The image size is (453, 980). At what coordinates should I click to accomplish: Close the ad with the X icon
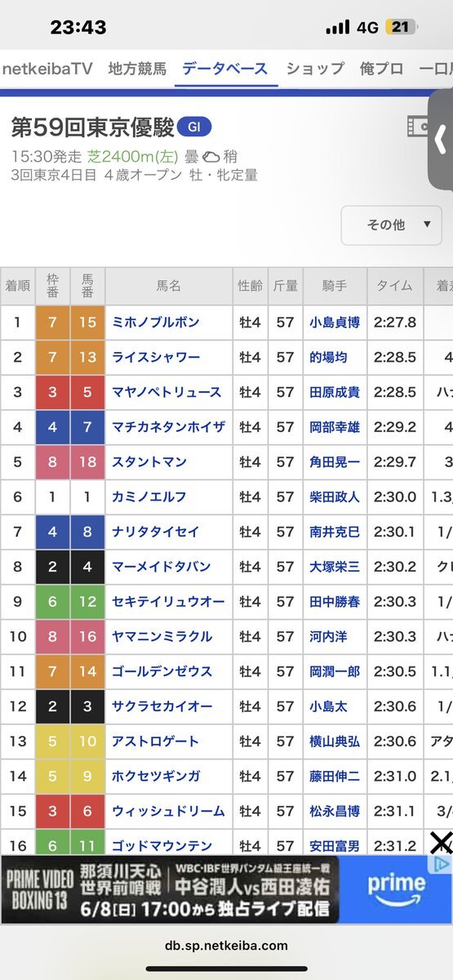[441, 843]
